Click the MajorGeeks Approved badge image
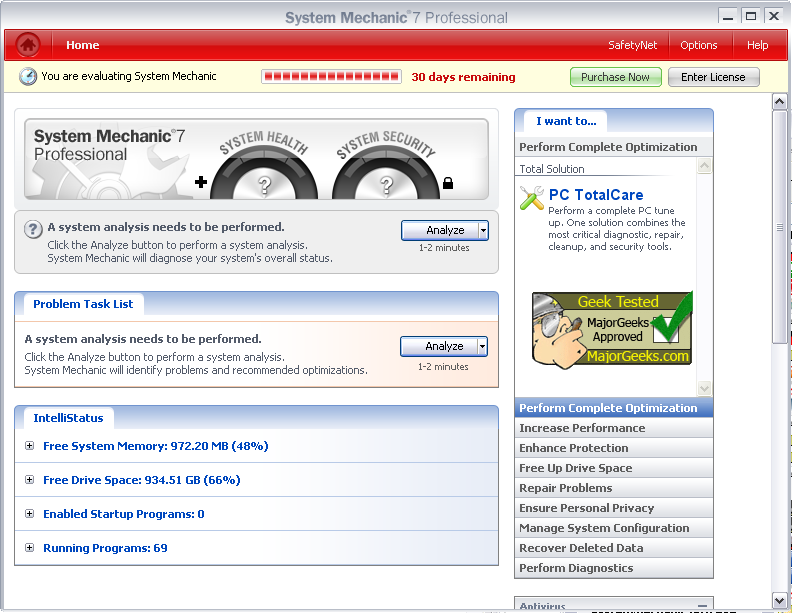The height and width of the screenshot is (613, 792). tap(612, 329)
